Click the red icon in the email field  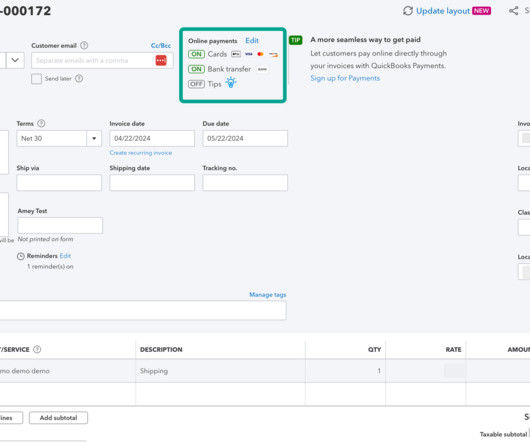[x=161, y=60]
